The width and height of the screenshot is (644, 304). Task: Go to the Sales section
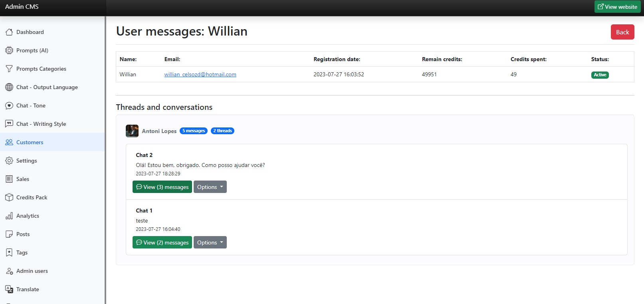[x=23, y=179]
